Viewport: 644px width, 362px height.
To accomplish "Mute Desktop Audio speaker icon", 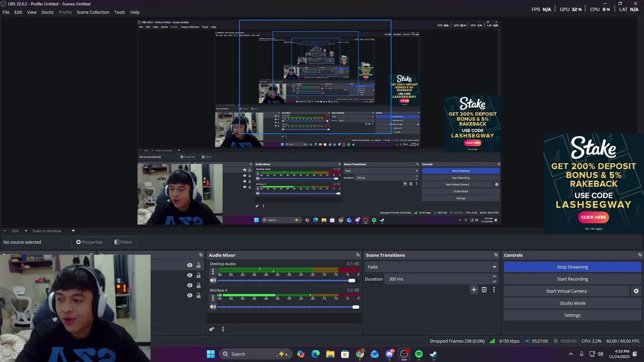I will (x=213, y=281).
